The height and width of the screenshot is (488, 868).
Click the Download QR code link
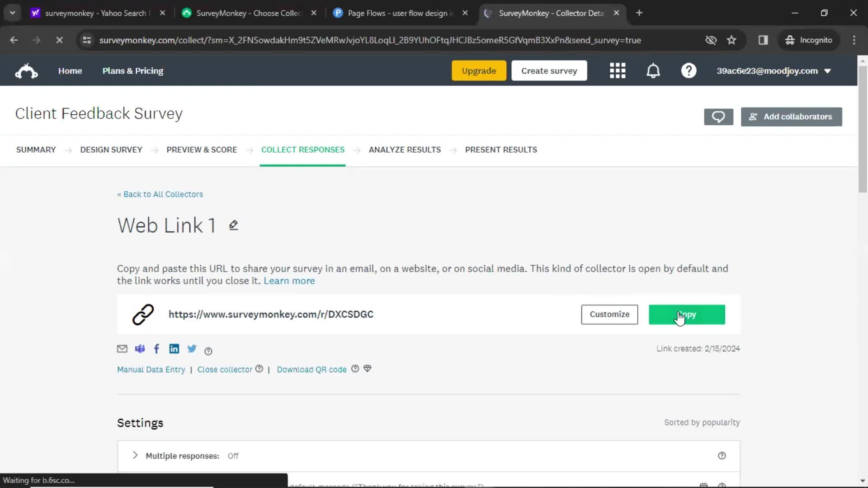311,369
